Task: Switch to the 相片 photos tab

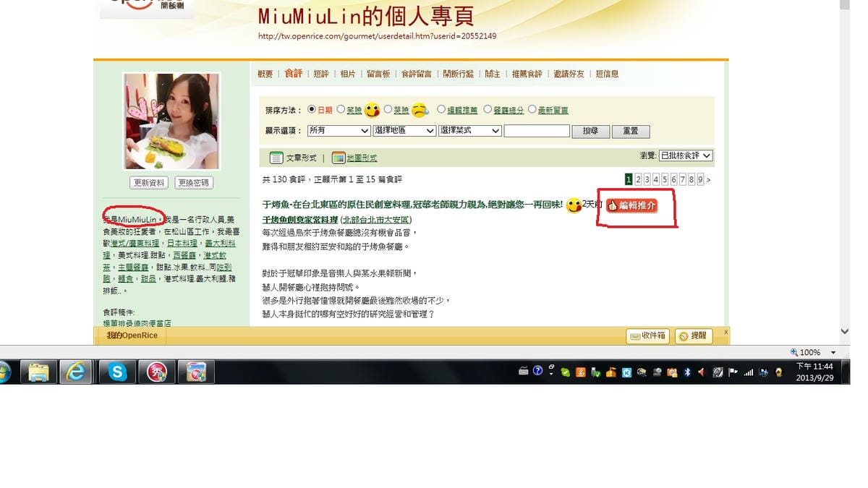Action: 347,74
